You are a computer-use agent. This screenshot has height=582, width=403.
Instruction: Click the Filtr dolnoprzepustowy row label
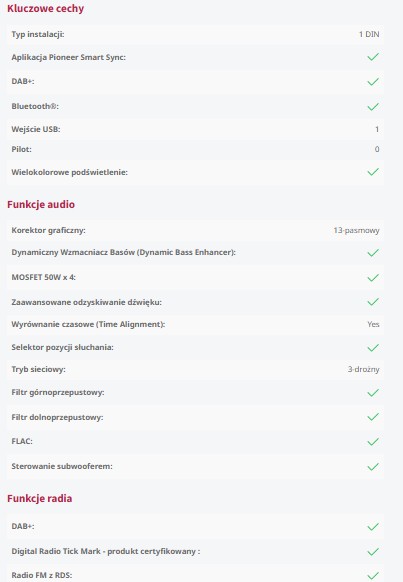[x=57, y=417]
